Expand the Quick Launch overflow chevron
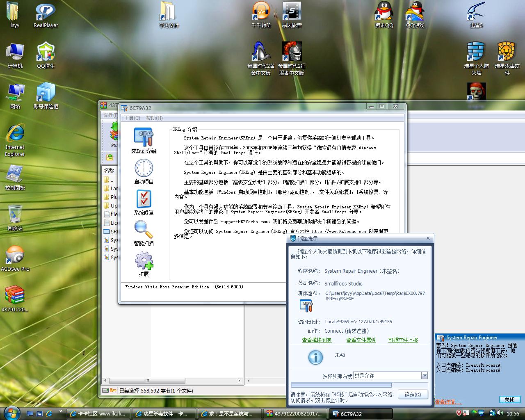The width and height of the screenshot is (525, 420). click(x=61, y=411)
